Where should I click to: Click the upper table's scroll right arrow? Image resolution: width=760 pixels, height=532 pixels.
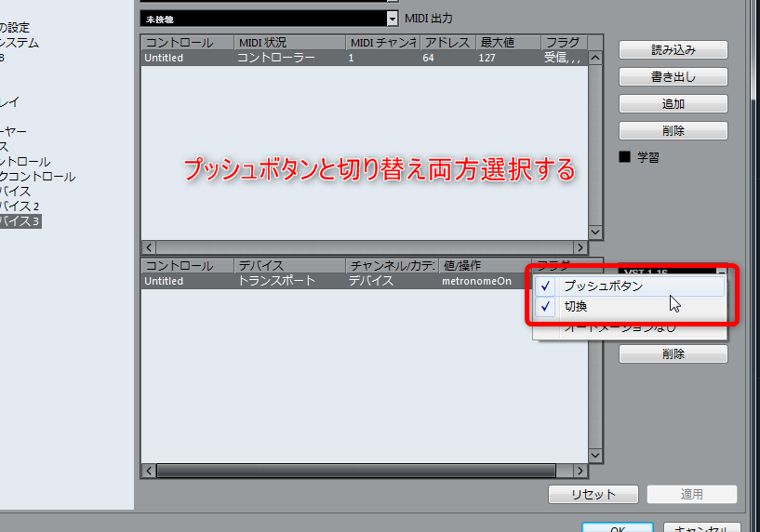(580, 247)
